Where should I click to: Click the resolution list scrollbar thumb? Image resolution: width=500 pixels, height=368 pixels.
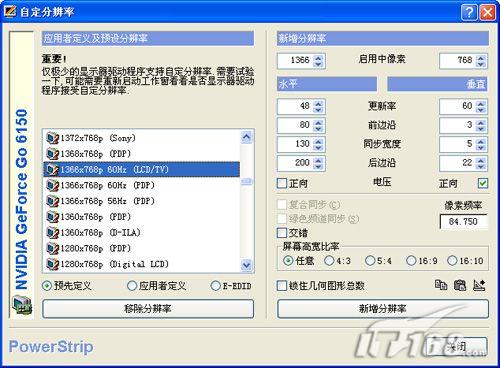(247, 182)
